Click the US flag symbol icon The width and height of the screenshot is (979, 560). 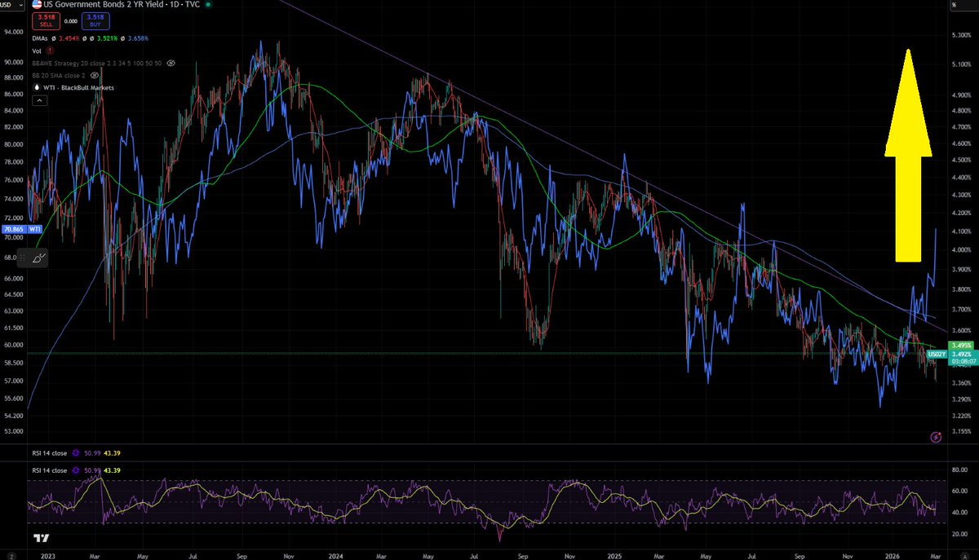(x=37, y=5)
